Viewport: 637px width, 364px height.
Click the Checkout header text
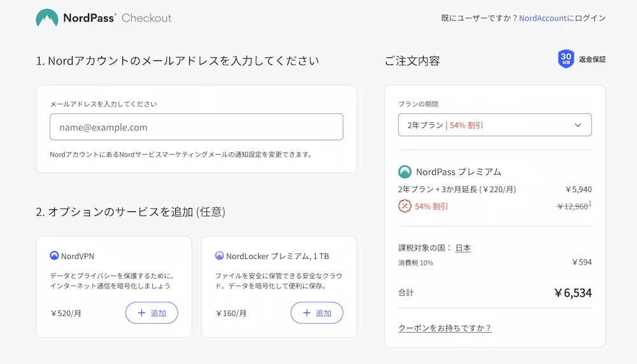(147, 18)
